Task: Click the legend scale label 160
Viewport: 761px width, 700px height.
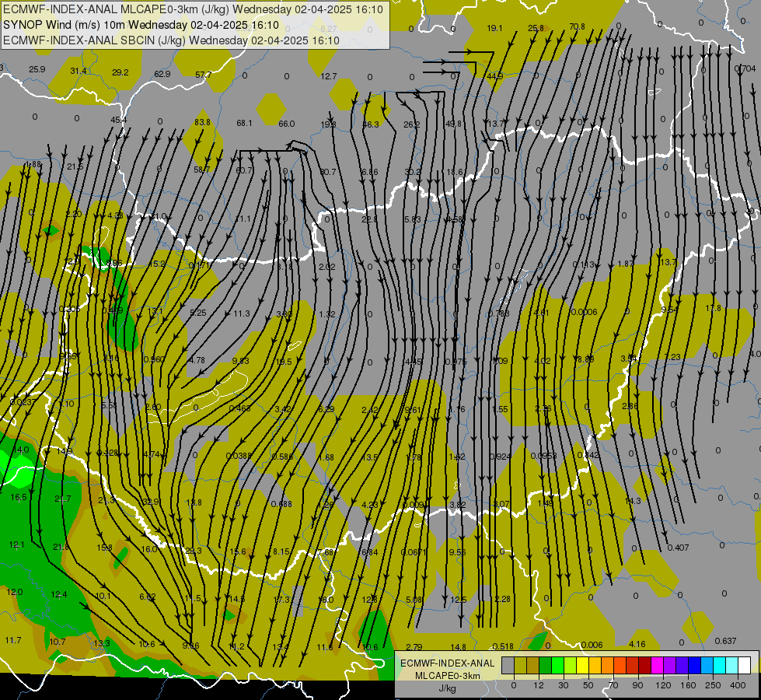Action: click(x=688, y=685)
